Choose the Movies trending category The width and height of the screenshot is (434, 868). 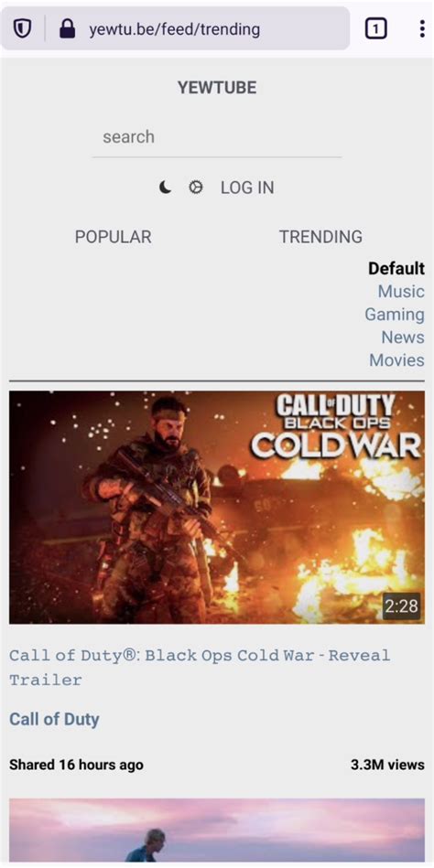click(396, 359)
